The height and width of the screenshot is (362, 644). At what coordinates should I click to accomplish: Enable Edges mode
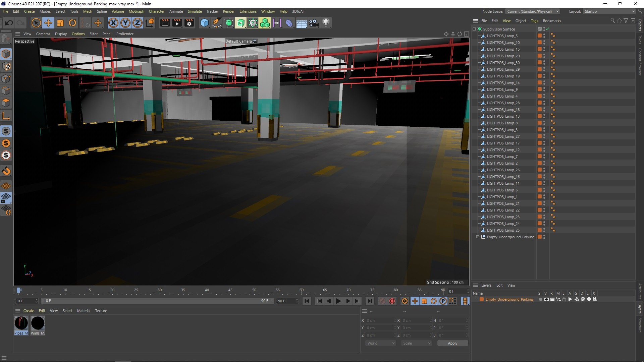click(x=6, y=91)
